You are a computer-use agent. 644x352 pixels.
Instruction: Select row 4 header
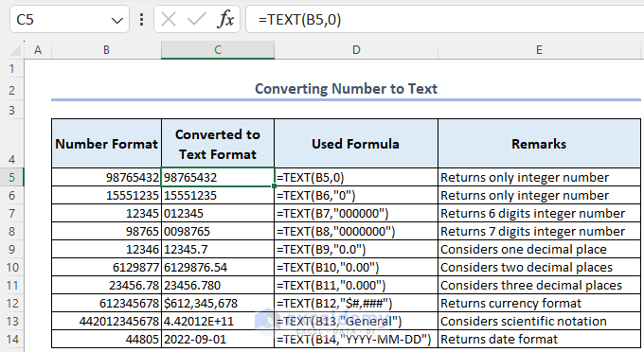(x=12, y=143)
